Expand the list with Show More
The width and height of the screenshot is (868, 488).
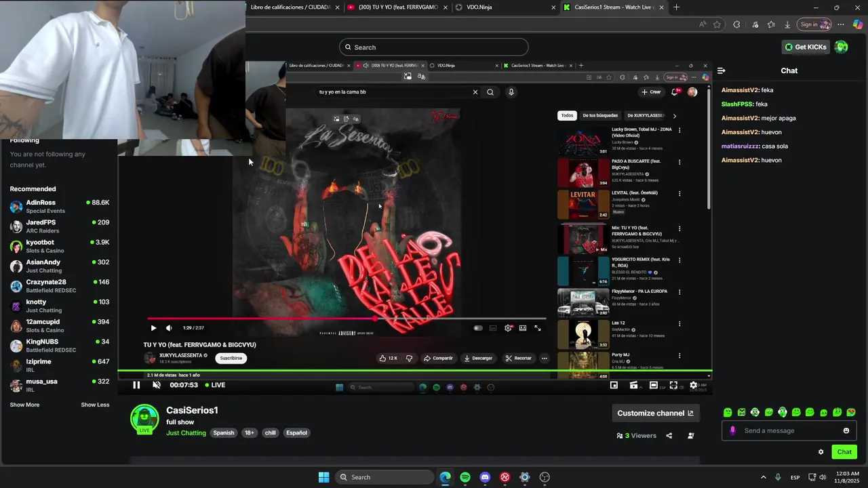point(24,405)
